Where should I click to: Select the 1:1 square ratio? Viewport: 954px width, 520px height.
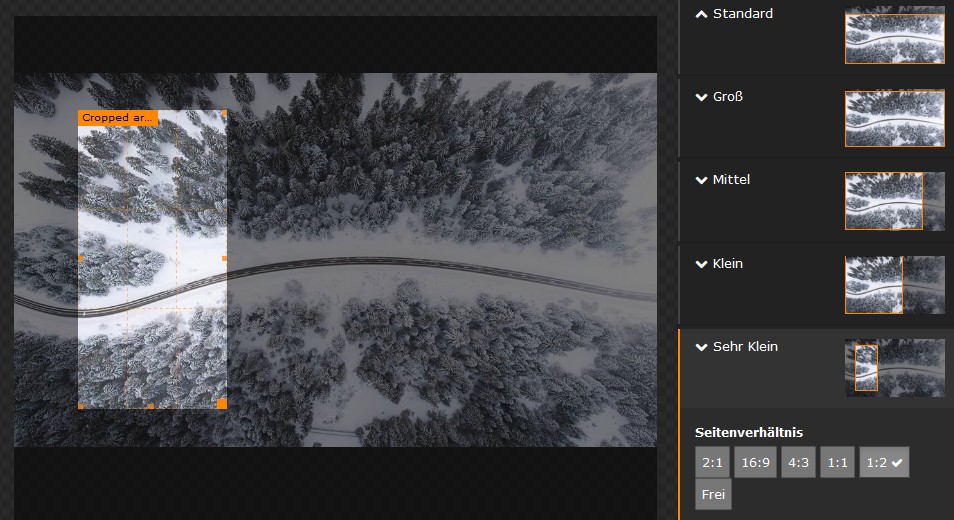(837, 463)
